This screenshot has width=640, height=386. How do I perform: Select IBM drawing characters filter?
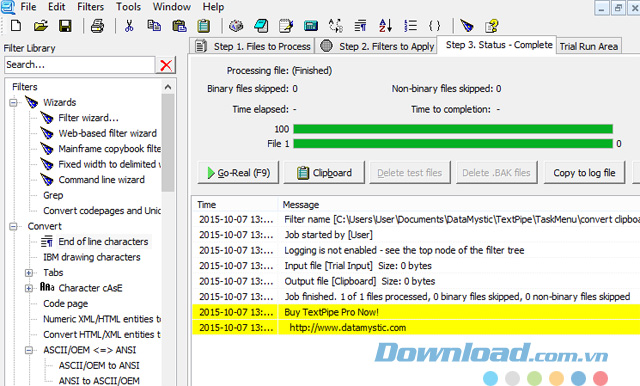[x=92, y=257]
